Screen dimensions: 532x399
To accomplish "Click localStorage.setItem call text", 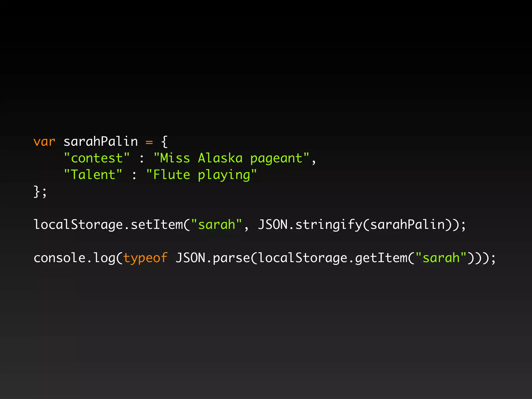I will (x=108, y=224).
